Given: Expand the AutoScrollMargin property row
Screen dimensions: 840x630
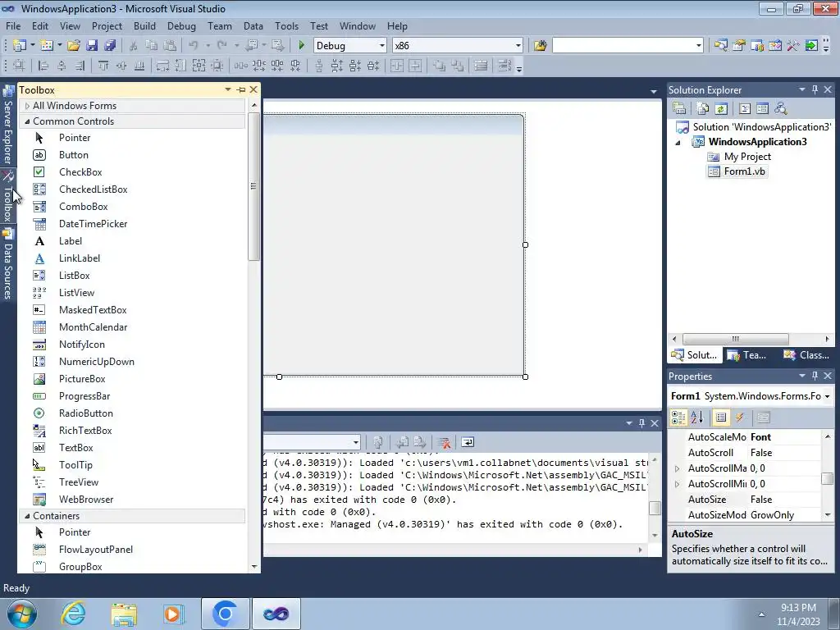Looking at the screenshot, I should (x=677, y=468).
